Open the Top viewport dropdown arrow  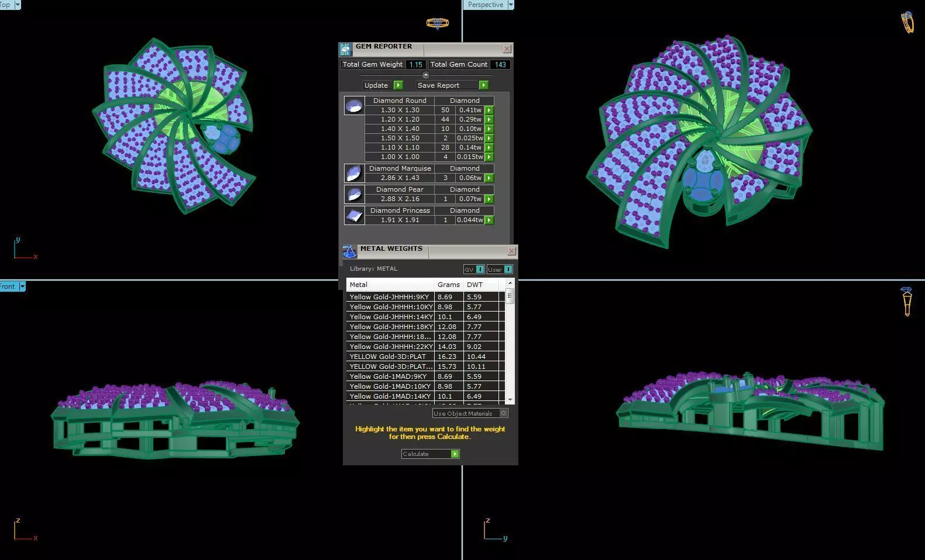tap(17, 5)
